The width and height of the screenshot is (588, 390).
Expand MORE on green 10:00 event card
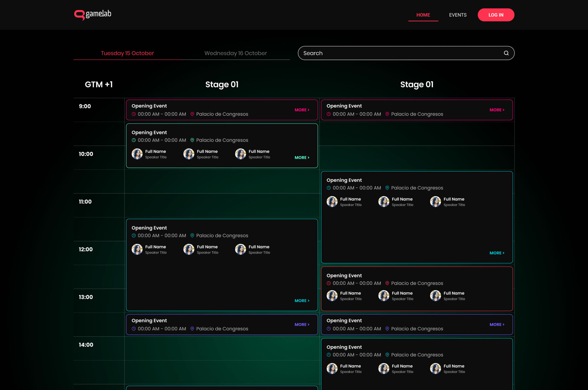pos(302,158)
